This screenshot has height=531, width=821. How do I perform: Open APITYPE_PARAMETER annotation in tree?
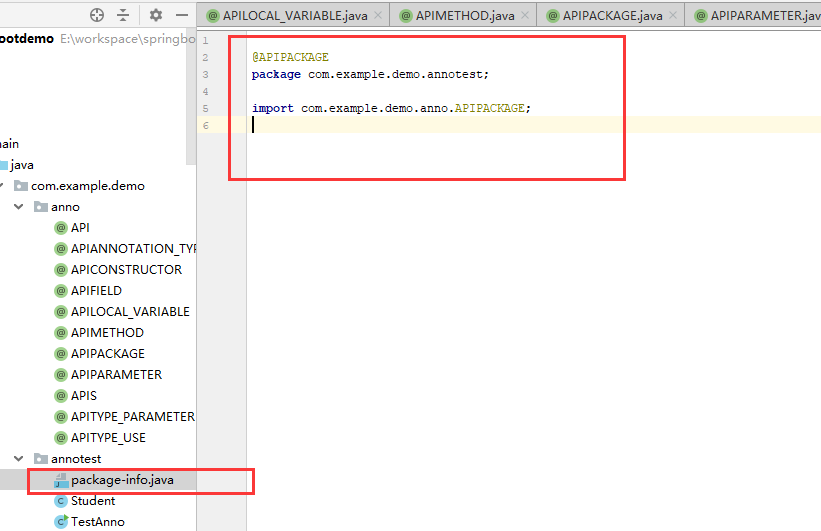tap(133, 416)
